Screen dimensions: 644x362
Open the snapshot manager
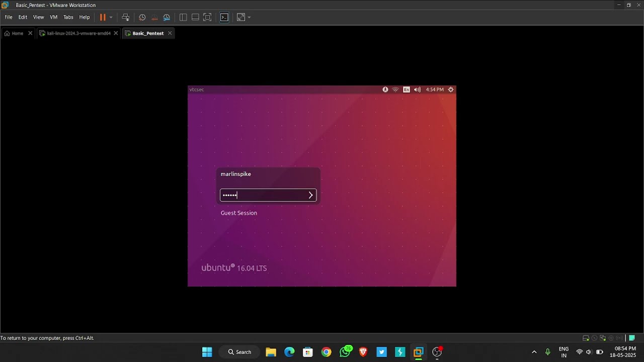167,17
